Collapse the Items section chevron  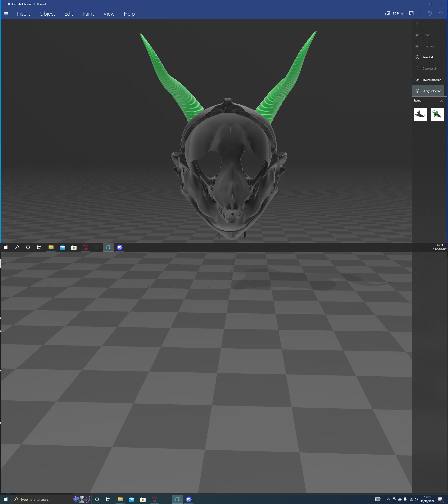point(442,101)
